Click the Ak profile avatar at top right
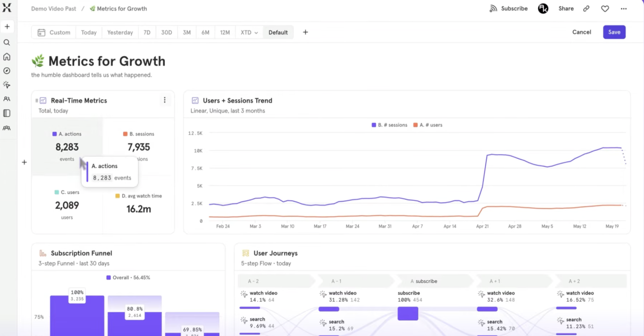644x336 pixels. (x=543, y=8)
